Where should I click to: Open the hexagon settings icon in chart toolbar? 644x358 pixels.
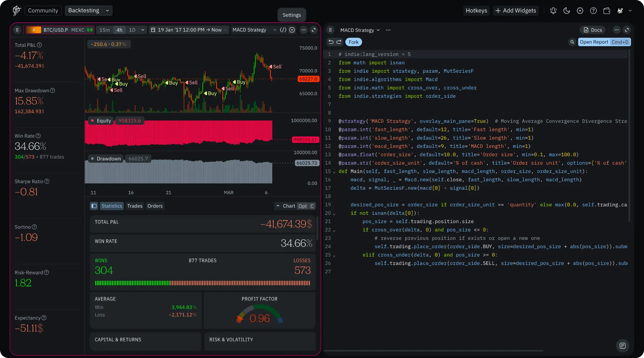click(x=292, y=30)
